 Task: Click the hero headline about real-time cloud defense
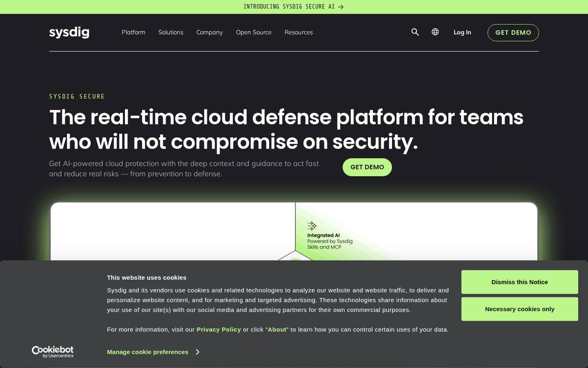[x=286, y=130]
